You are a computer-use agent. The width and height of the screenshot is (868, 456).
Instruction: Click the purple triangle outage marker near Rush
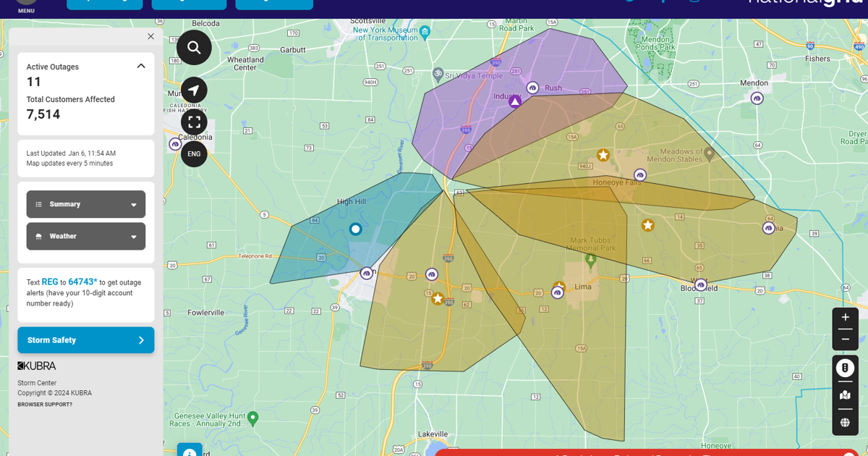(x=515, y=102)
